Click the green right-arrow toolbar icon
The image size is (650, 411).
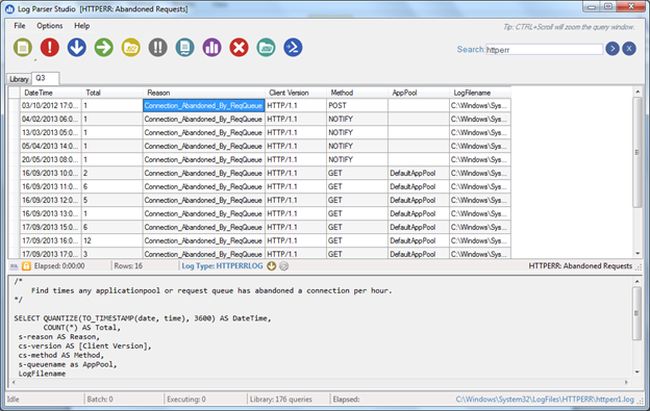104,47
